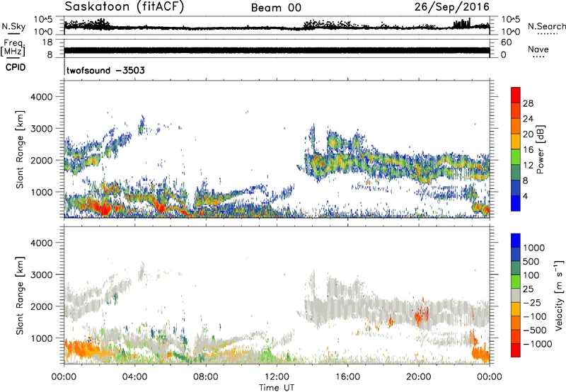Pick the red top segment of Power colorbar
This screenshot has width=566, height=392.
[516, 95]
